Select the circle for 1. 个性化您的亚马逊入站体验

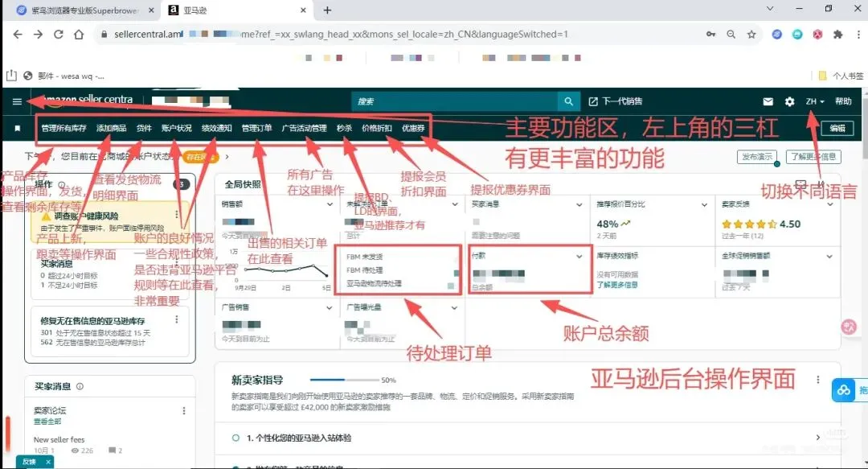pos(235,438)
